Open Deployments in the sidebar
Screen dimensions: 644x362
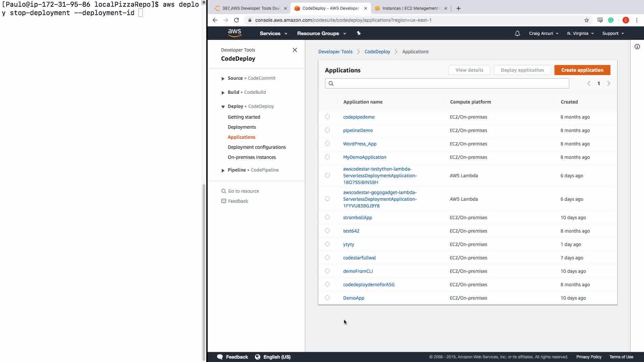coord(241,127)
